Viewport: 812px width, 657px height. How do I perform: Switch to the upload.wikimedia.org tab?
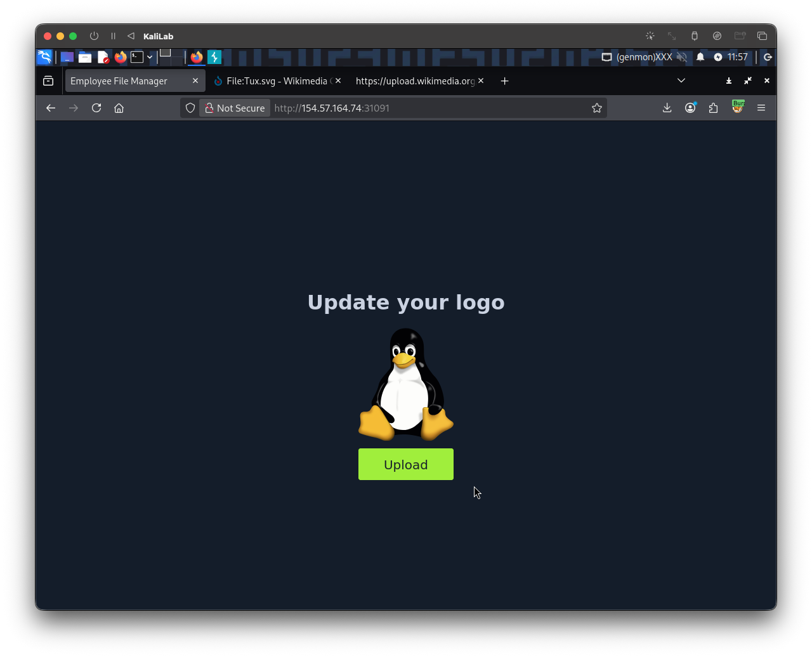[x=414, y=81]
